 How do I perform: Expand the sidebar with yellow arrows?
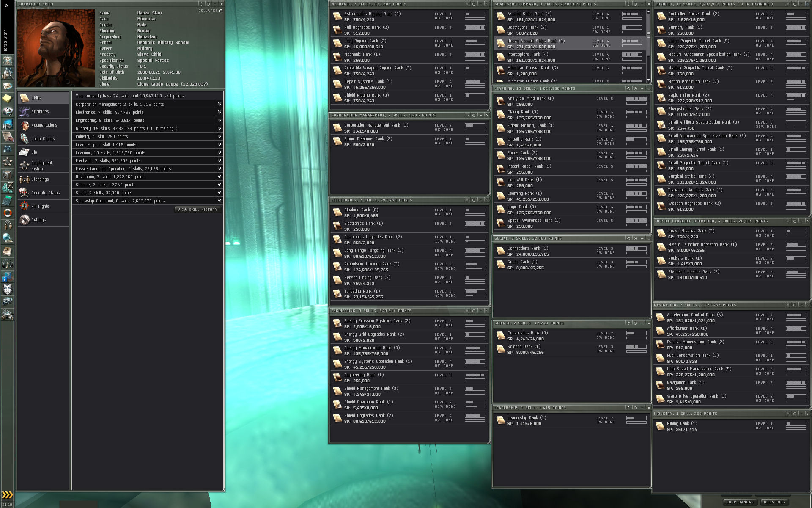point(7,495)
